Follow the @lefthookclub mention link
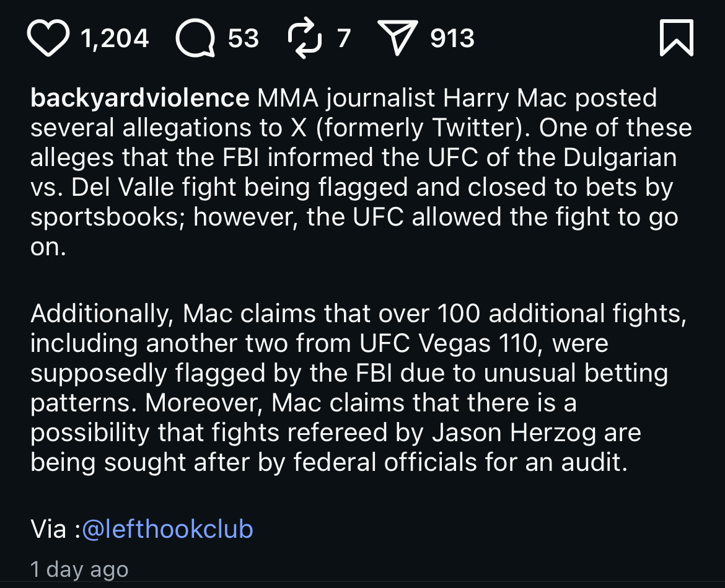 (167, 529)
